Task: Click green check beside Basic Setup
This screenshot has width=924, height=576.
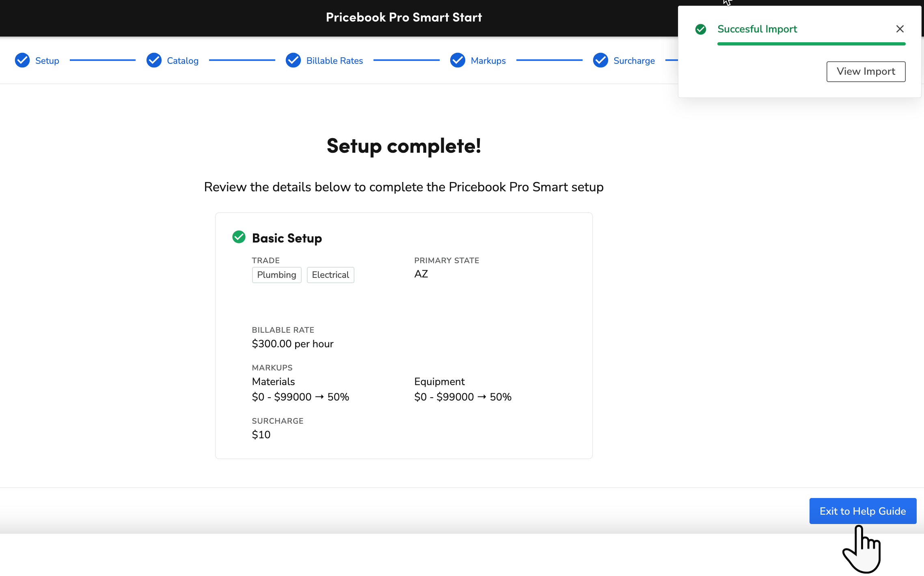Action: click(239, 237)
